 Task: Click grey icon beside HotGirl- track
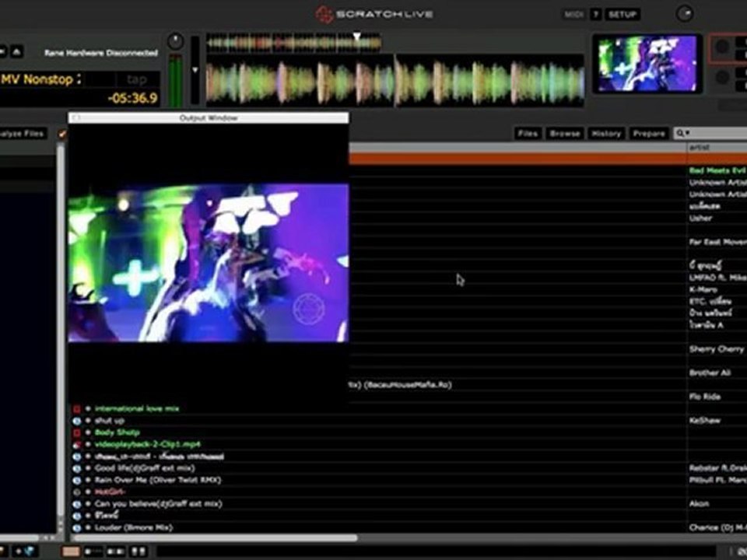[77, 492]
